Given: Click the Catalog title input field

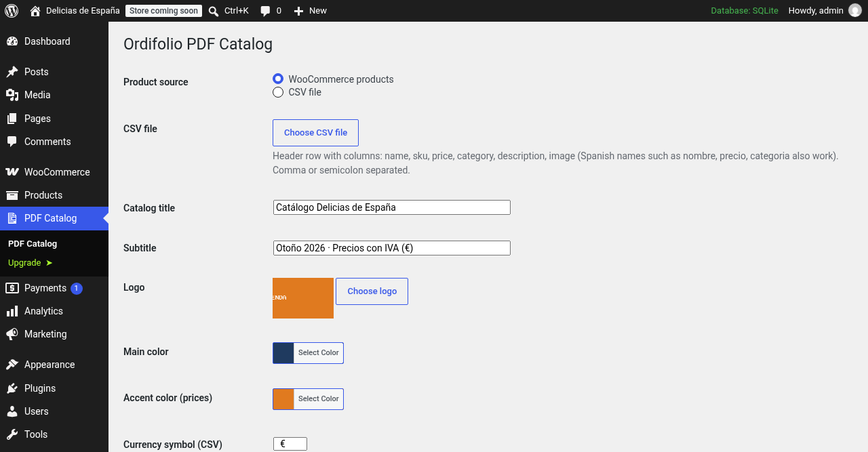Looking at the screenshot, I should [392, 207].
